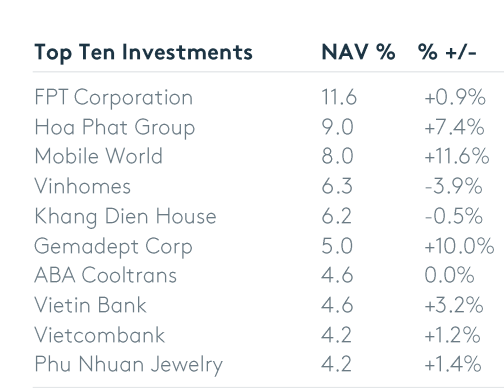Select the FPT Corporation row name
The width and height of the screenshot is (504, 388).
[x=114, y=98]
